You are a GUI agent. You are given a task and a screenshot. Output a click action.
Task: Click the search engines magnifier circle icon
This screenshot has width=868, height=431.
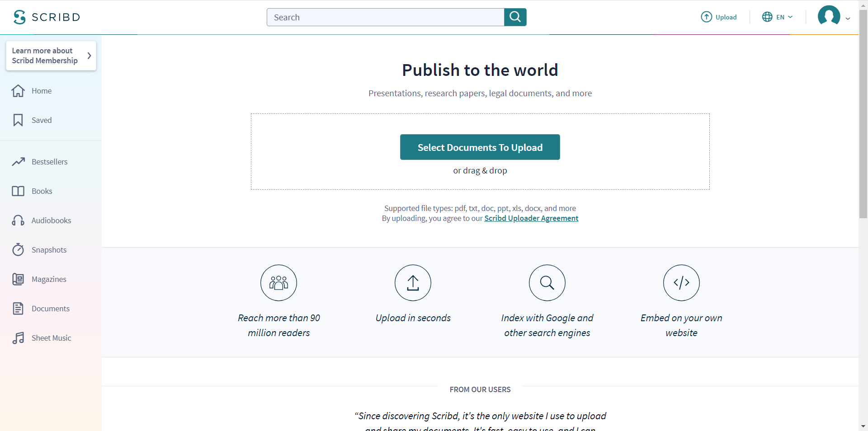547,283
